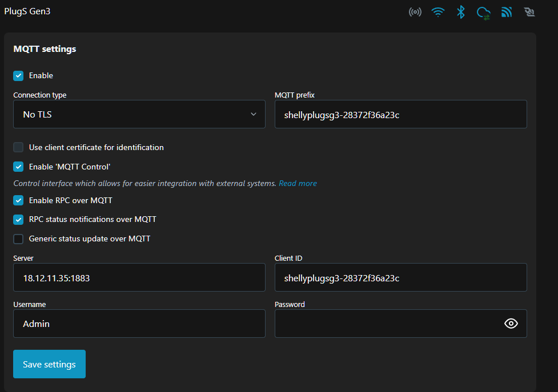558x392 pixels.
Task: Click the Bluetooth status icon
Action: click(461, 12)
